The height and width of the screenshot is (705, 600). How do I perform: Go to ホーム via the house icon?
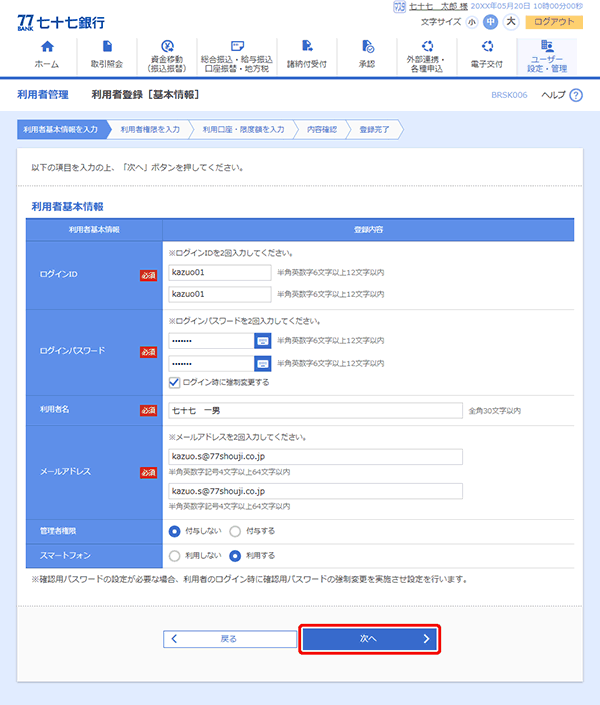(x=47, y=47)
